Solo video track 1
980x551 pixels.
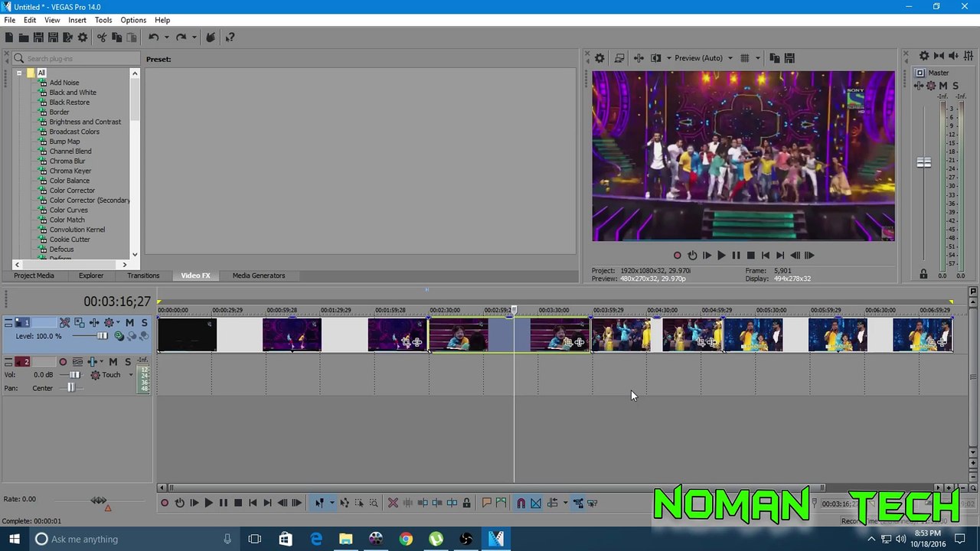pyautogui.click(x=144, y=323)
